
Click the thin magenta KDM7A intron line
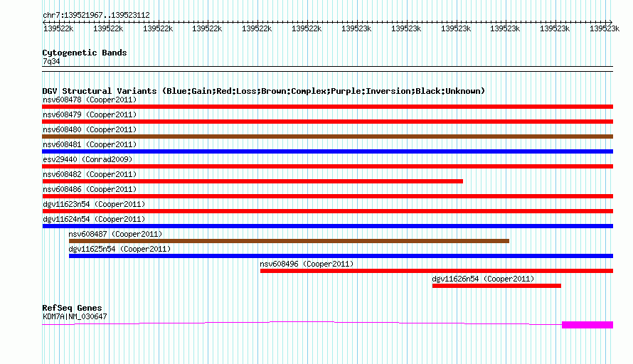pyautogui.click(x=302, y=322)
